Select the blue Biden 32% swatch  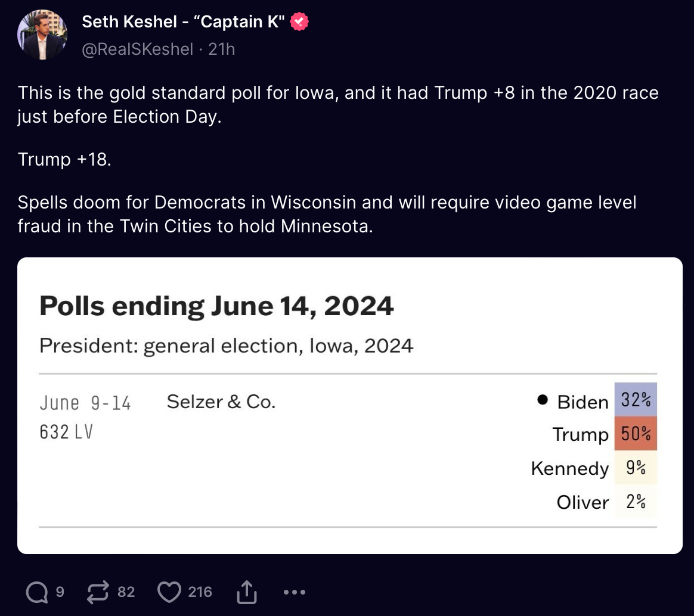click(x=636, y=399)
